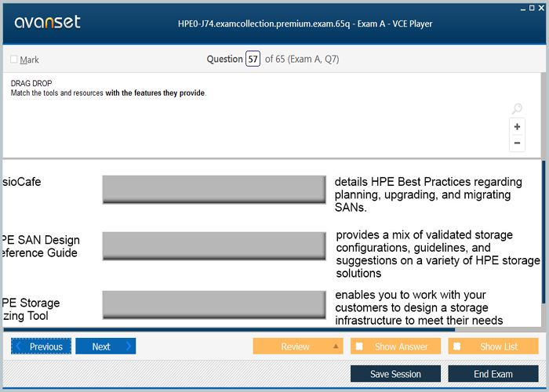Viewport: 549px width, 392px height.
Task: Go to the Previous question
Action: tap(41, 347)
